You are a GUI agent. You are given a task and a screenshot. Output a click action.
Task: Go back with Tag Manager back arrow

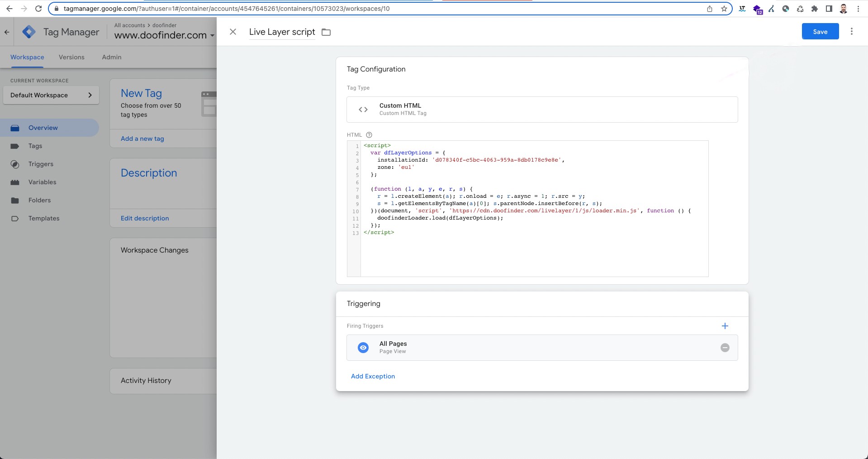tap(7, 32)
